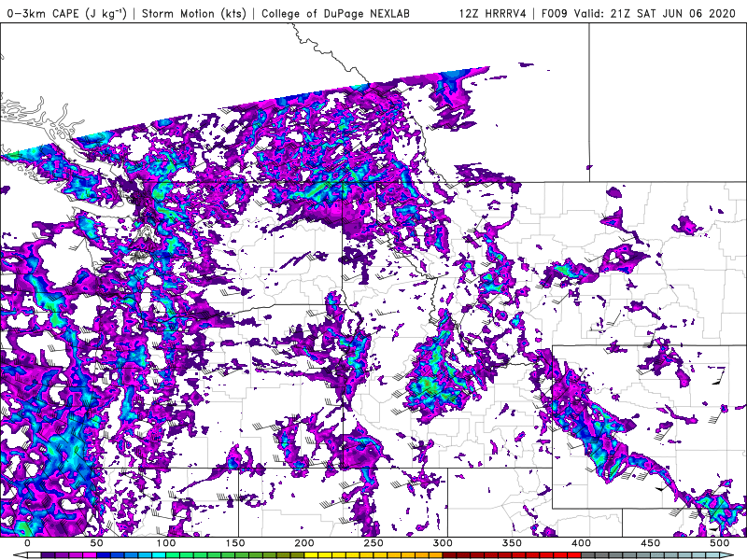Click the '500' value on the color scale

719,543
